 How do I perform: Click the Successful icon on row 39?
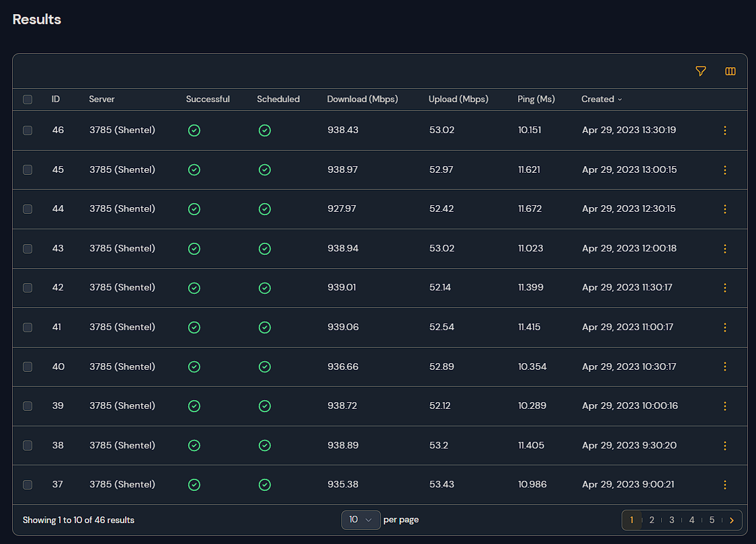[194, 405]
